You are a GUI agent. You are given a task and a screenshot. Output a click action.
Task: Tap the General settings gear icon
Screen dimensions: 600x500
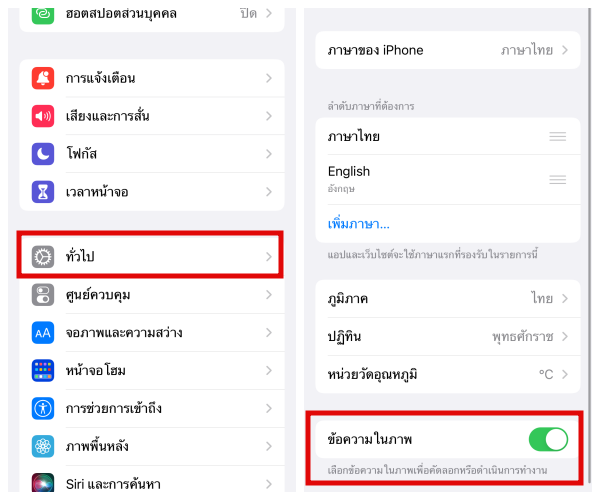point(43,257)
